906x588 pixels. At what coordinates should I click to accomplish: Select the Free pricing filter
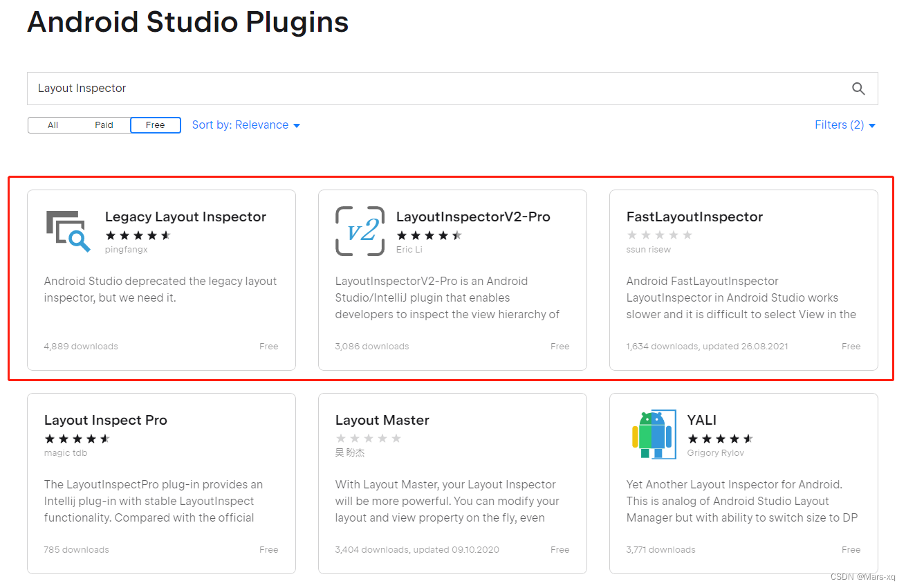click(x=156, y=125)
